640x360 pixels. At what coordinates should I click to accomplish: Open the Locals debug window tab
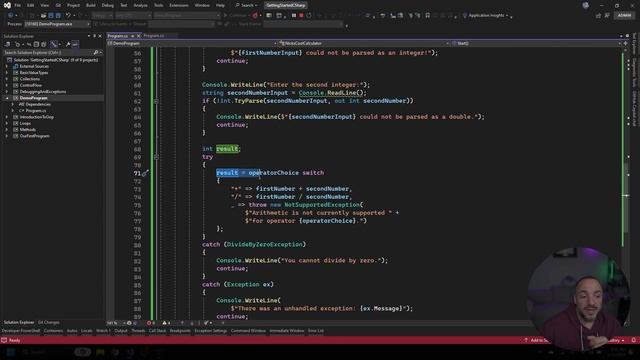pyautogui.click(x=87, y=331)
